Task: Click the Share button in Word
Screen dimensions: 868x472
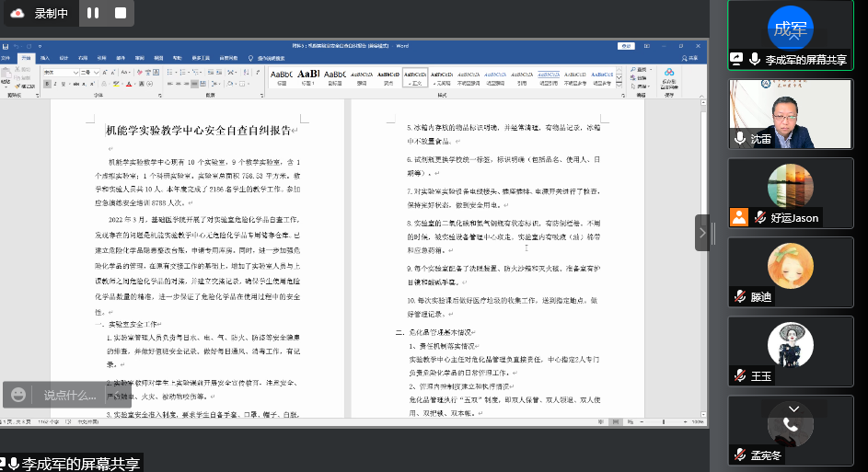Action: coord(691,58)
